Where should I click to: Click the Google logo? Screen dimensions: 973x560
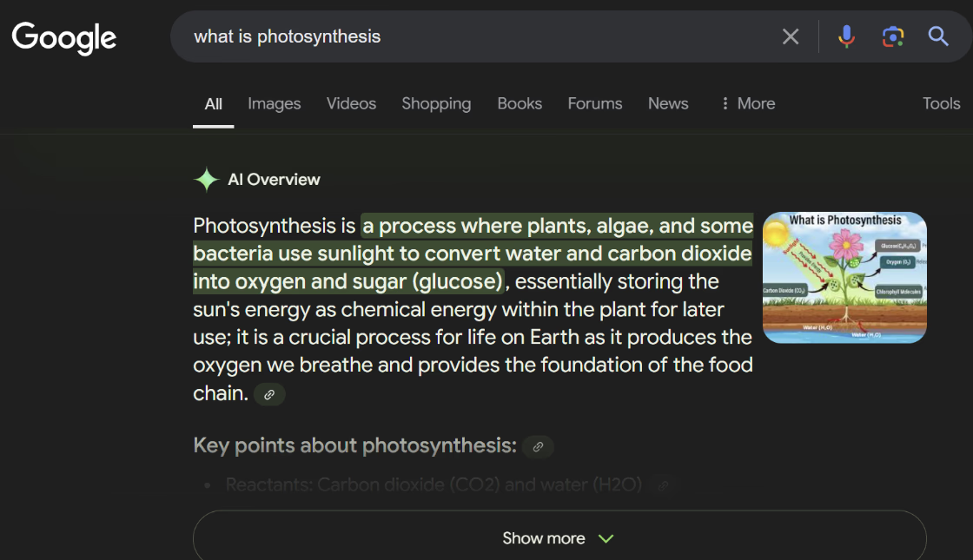click(63, 37)
